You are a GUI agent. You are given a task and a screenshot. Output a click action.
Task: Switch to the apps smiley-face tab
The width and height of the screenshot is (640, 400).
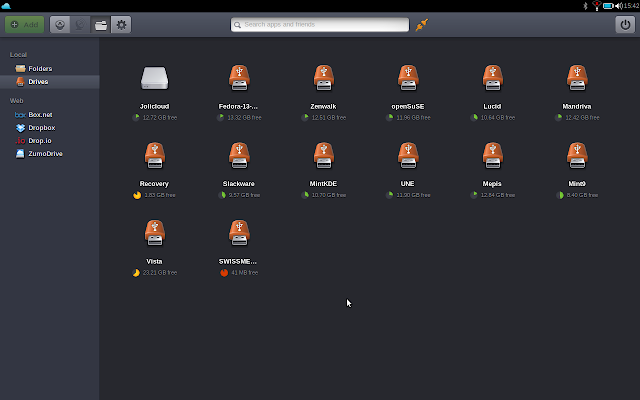pos(61,24)
